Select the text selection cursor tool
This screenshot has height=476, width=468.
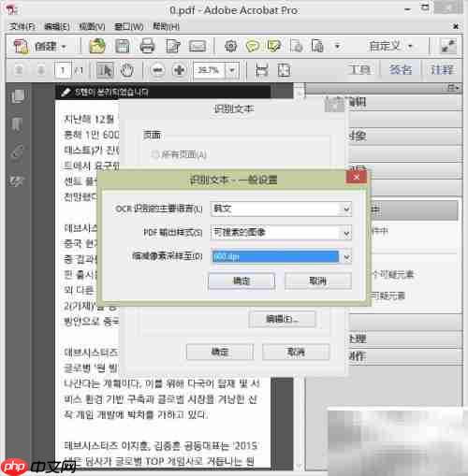105,70
